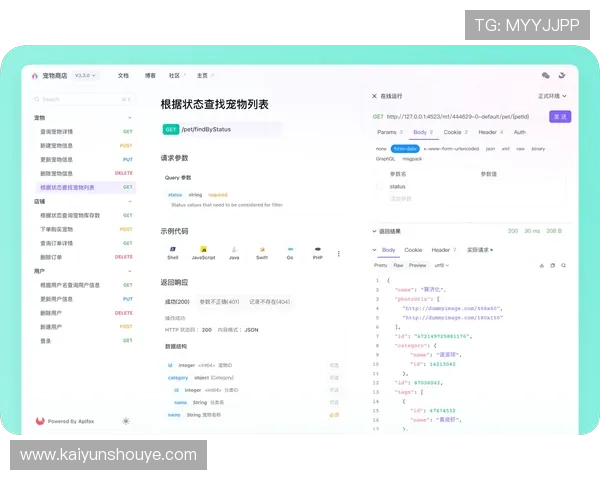Close the 在线运行 panel with the X

coord(374,96)
